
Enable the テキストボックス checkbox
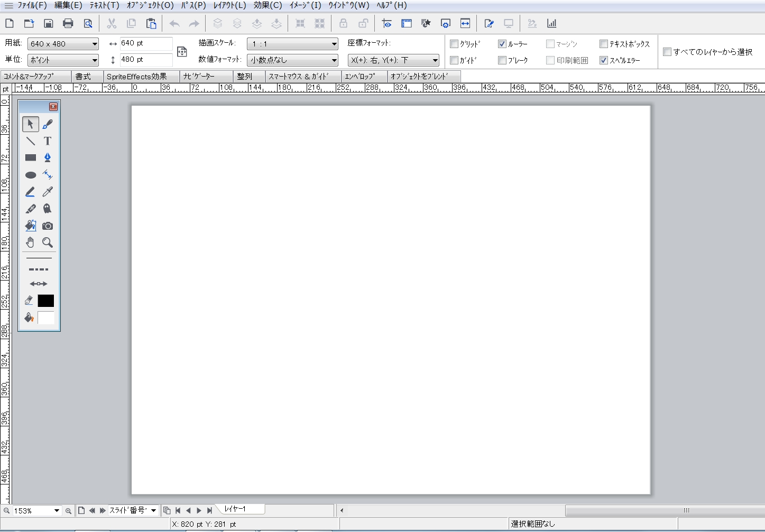[x=604, y=44]
